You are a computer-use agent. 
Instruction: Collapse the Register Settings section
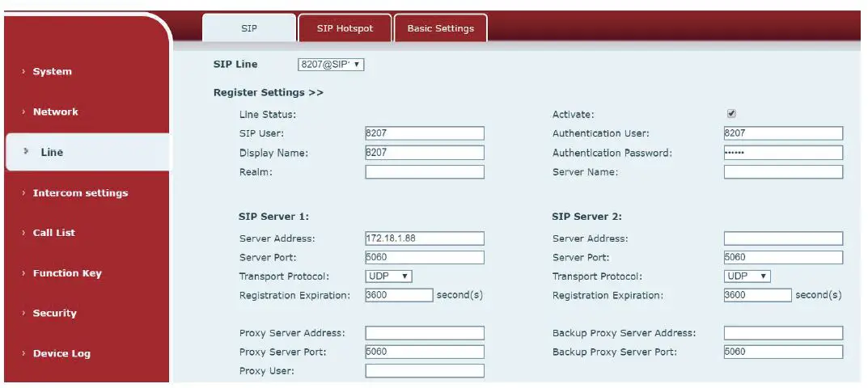(x=268, y=92)
